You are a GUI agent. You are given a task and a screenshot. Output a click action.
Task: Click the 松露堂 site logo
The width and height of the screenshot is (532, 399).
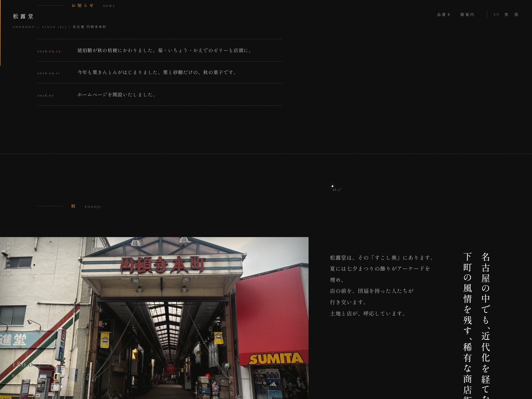[x=23, y=16]
